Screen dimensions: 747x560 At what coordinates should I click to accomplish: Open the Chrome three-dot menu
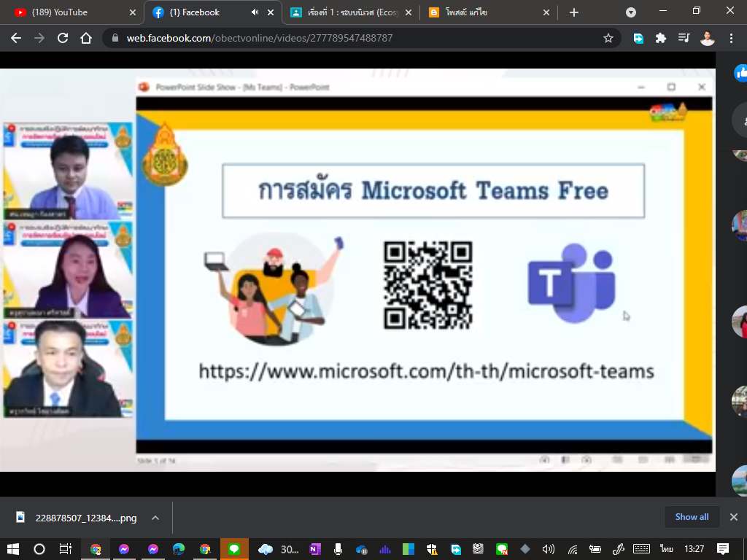[731, 38]
